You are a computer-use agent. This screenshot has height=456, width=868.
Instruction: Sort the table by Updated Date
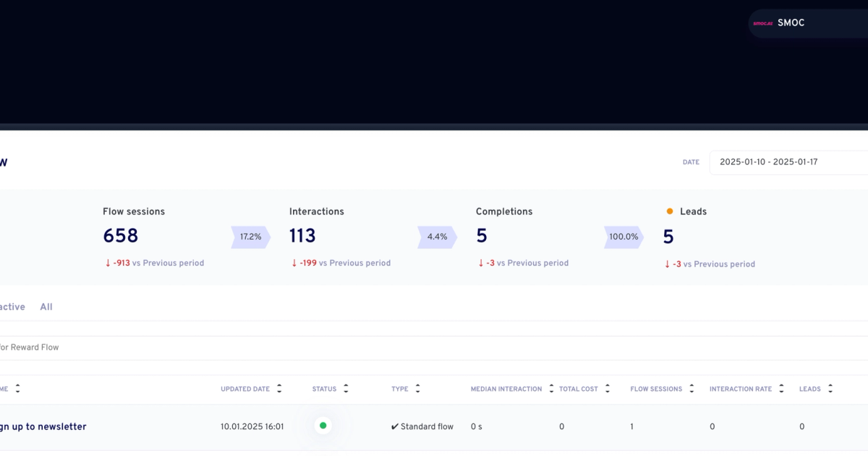pyautogui.click(x=279, y=389)
